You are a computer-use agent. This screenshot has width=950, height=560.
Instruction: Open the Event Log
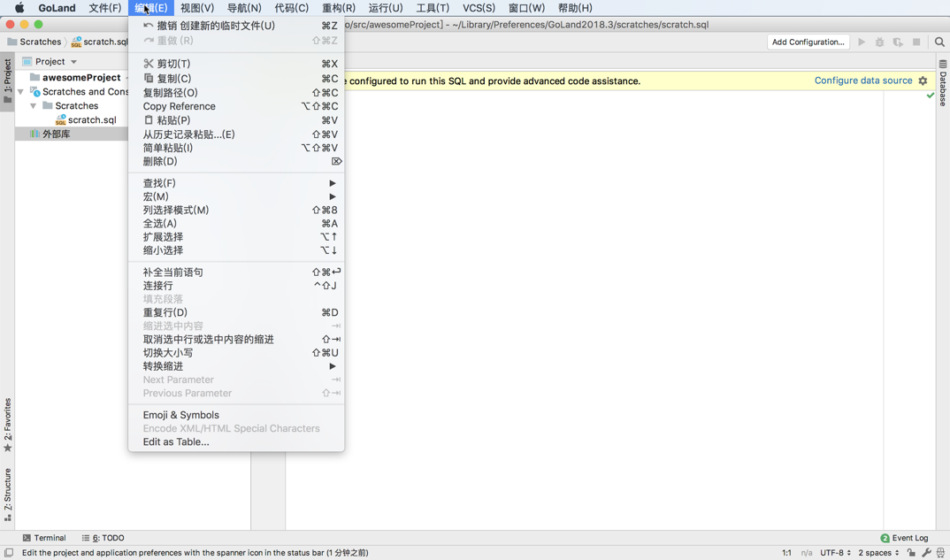click(904, 538)
